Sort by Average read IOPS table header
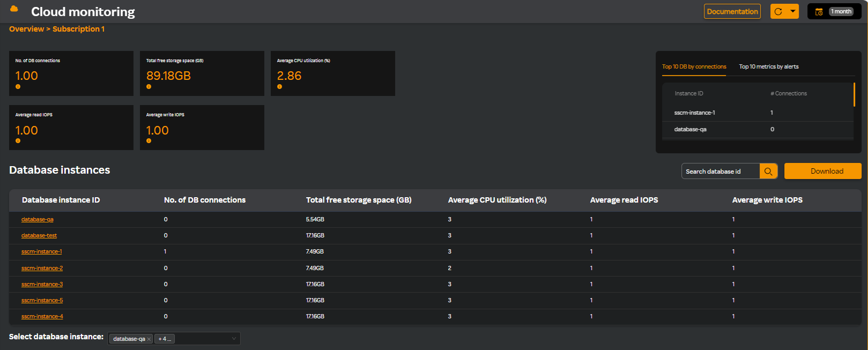 click(x=624, y=200)
